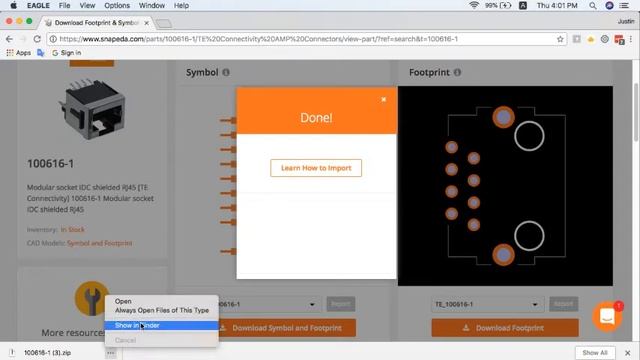Screen dimensions: 640x360
Task: Click the Footprint info icon
Action: click(x=458, y=72)
